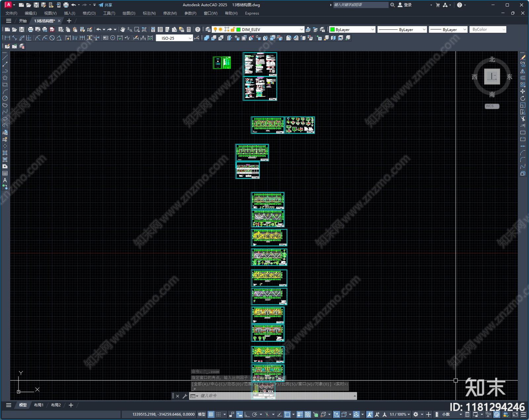Open a new drawing tab with plus button
This screenshot has width=529, height=420.
click(x=69, y=21)
